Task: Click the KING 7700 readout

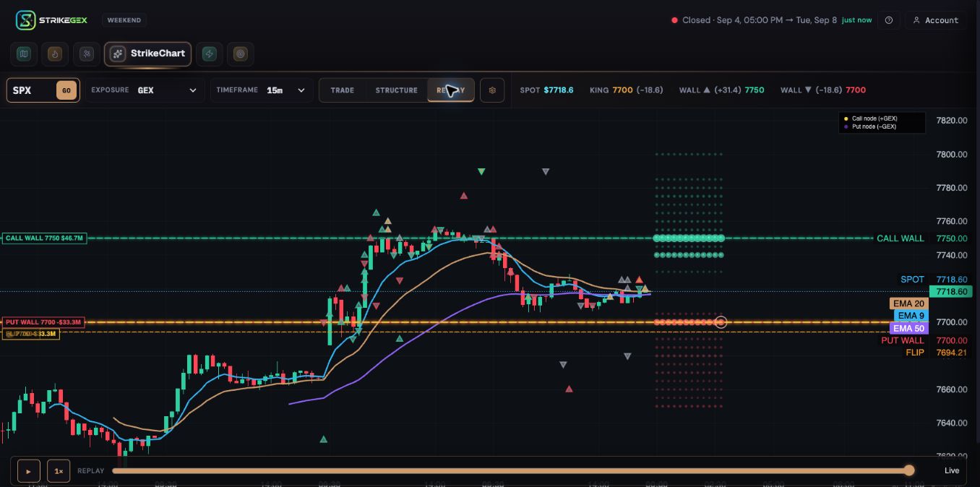Action: [x=626, y=90]
